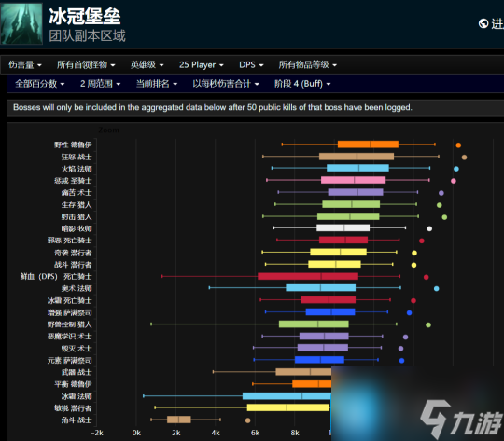Open the 英雄级 difficulty dropdown
Viewport: 504px width, 441px height.
pos(147,65)
